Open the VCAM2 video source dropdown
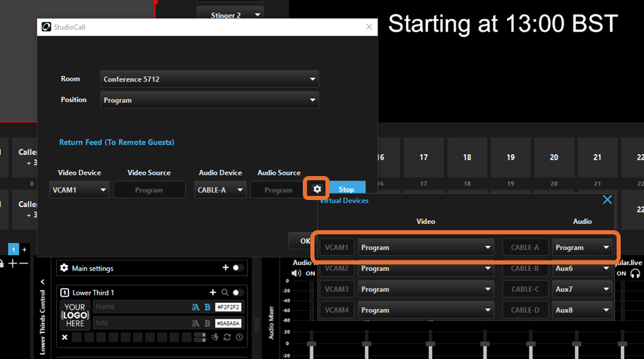This screenshot has height=359, width=644. [426, 269]
